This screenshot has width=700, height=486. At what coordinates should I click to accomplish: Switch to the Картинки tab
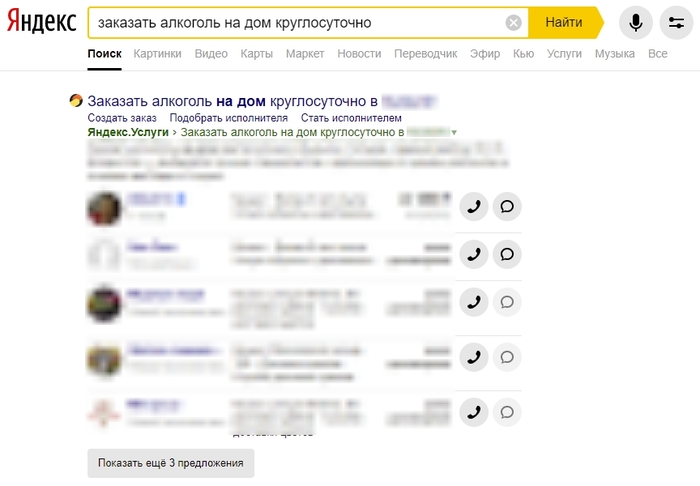158,54
